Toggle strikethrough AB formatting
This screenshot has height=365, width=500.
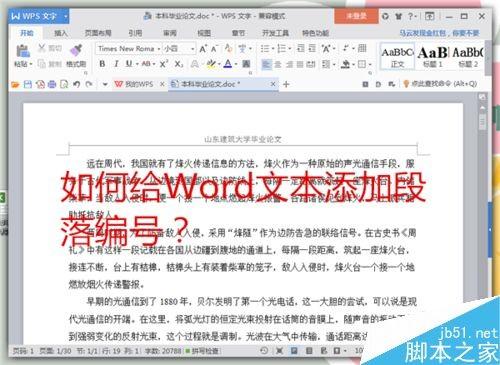coord(146,64)
